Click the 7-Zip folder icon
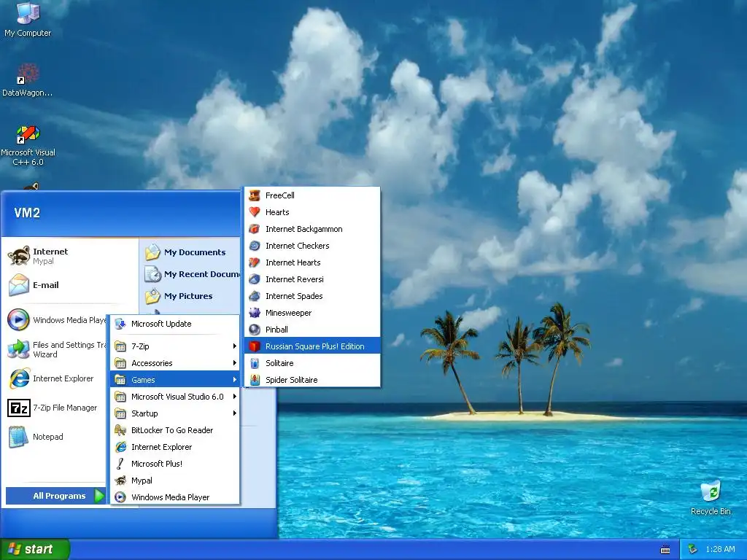Viewport: 747px width, 560px height. pyautogui.click(x=120, y=346)
